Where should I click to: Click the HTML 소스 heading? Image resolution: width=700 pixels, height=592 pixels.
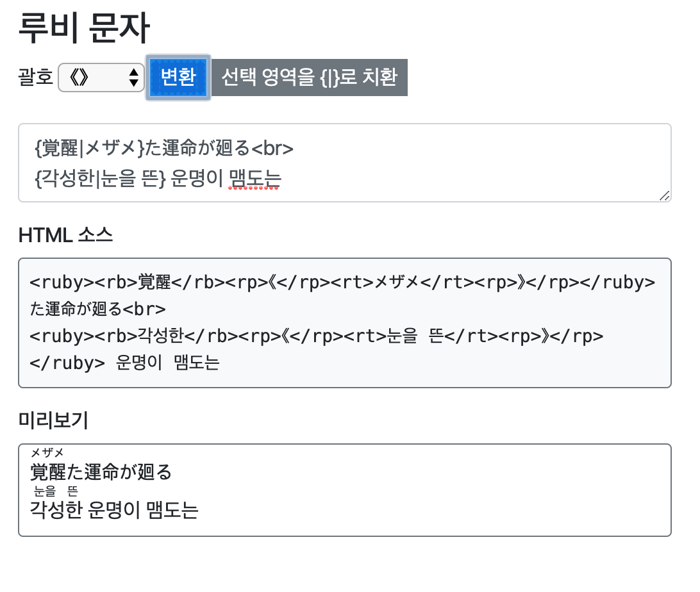66,235
